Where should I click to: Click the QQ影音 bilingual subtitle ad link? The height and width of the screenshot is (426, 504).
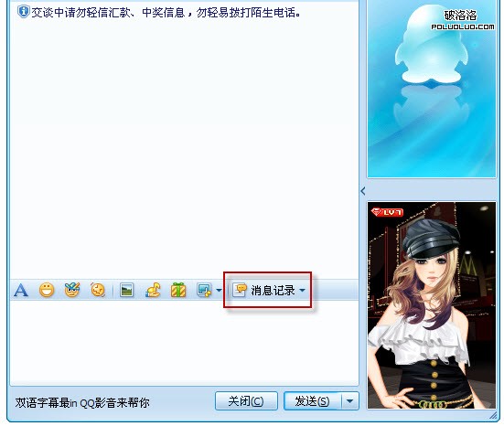82,402
